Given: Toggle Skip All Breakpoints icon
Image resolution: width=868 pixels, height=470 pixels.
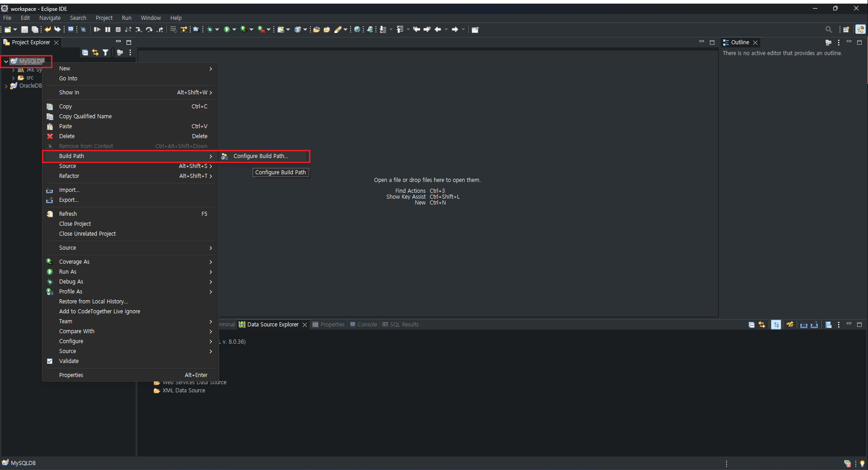Looking at the screenshot, I should pyautogui.click(x=83, y=29).
